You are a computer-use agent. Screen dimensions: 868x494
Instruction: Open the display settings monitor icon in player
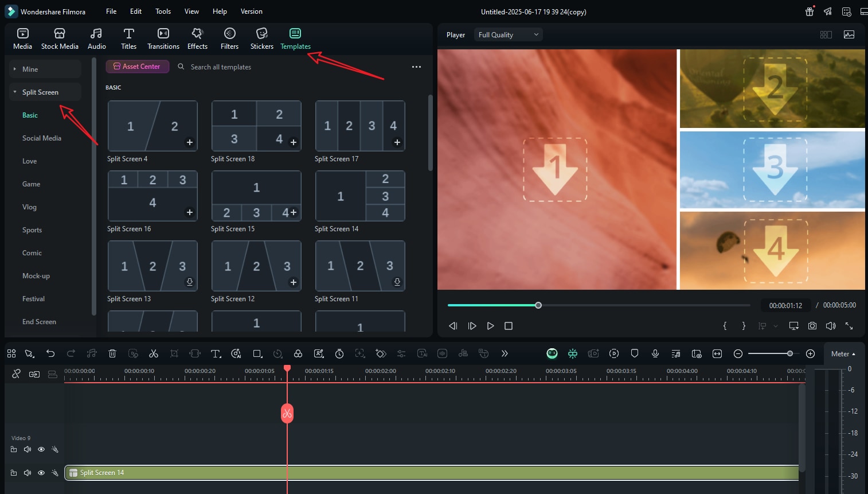[793, 326]
